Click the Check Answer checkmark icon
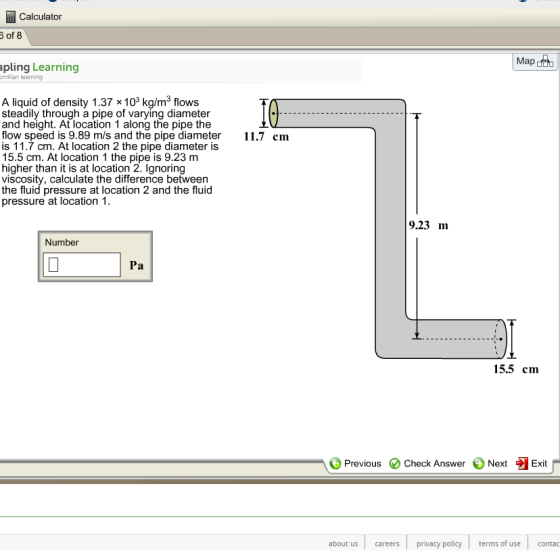Screen dimensions: 560x551 [x=395, y=464]
